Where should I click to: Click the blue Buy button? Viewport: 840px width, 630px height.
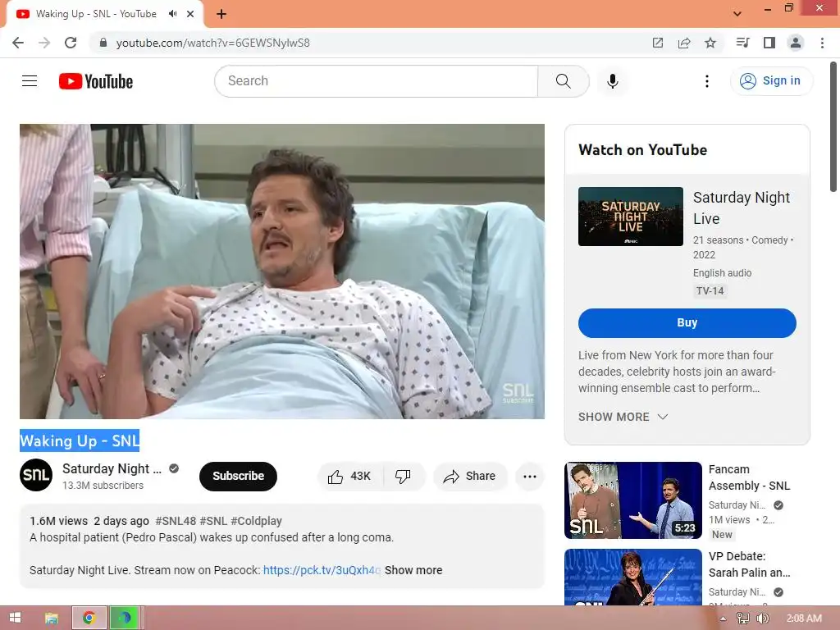coord(687,322)
